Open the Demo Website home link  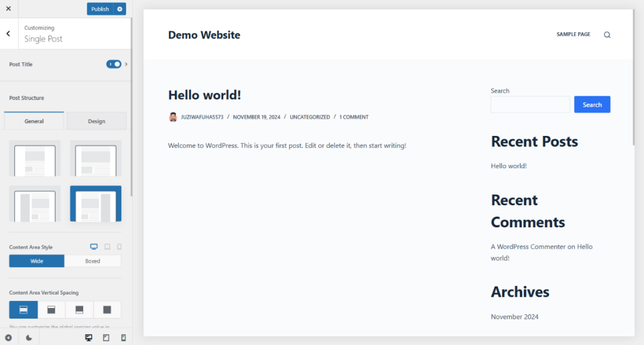point(204,35)
